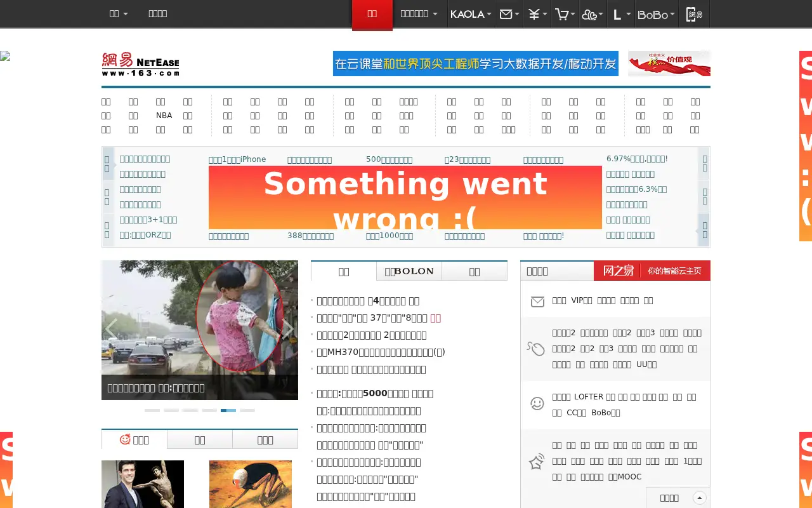
Task: Click the NetEase 163.com logo
Action: coord(141,64)
